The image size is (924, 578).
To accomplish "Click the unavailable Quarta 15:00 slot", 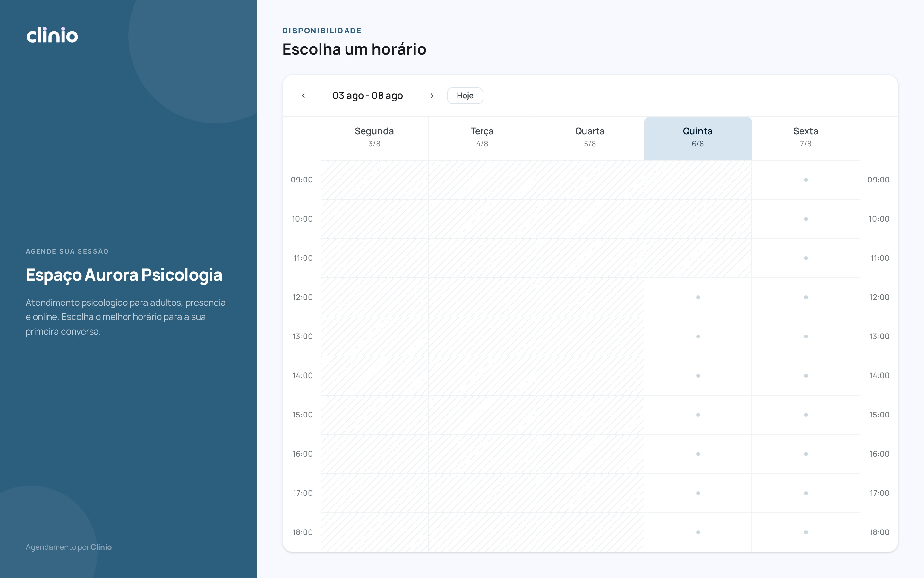I will [x=589, y=415].
